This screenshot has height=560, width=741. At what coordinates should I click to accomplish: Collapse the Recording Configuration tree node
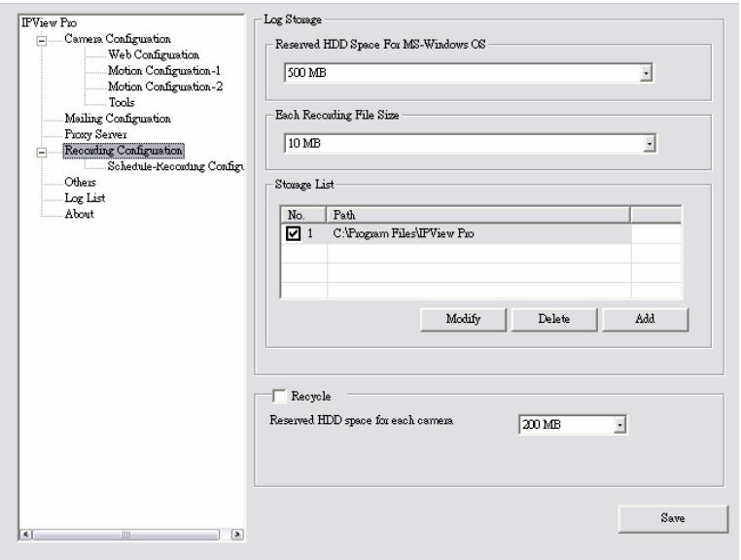point(42,153)
